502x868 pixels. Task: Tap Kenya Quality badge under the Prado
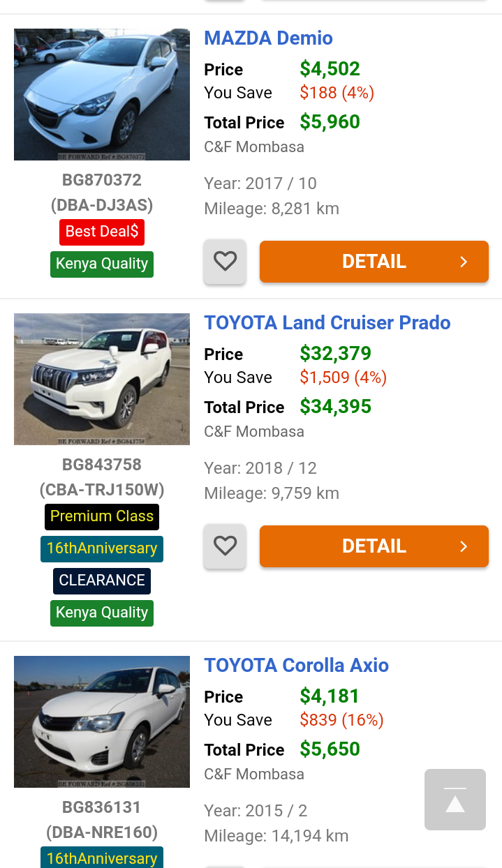coord(102,613)
